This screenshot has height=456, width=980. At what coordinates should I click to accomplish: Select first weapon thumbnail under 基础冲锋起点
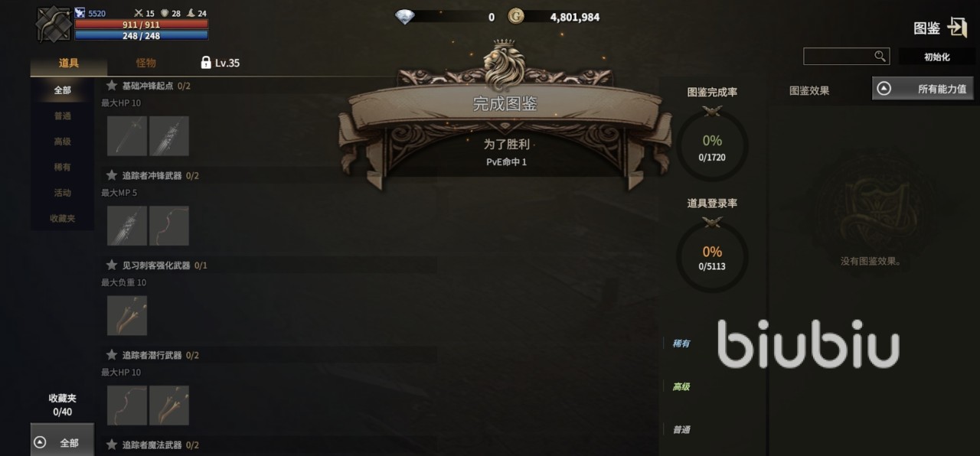(x=127, y=136)
